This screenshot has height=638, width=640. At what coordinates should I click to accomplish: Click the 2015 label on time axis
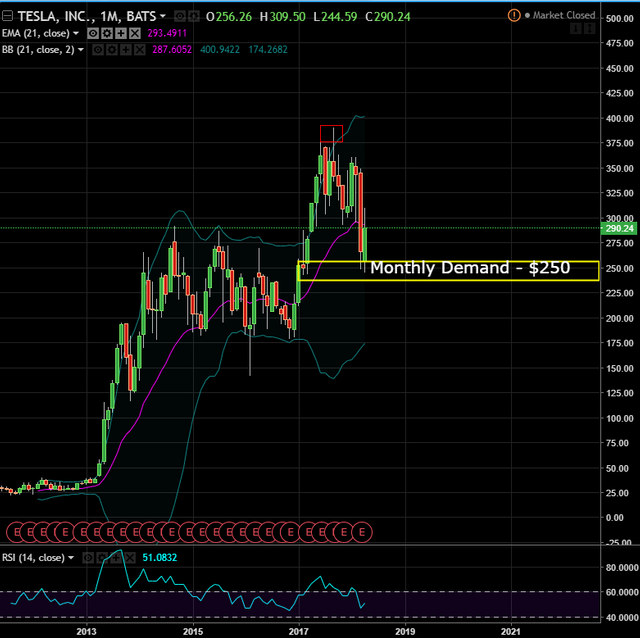pyautogui.click(x=193, y=632)
